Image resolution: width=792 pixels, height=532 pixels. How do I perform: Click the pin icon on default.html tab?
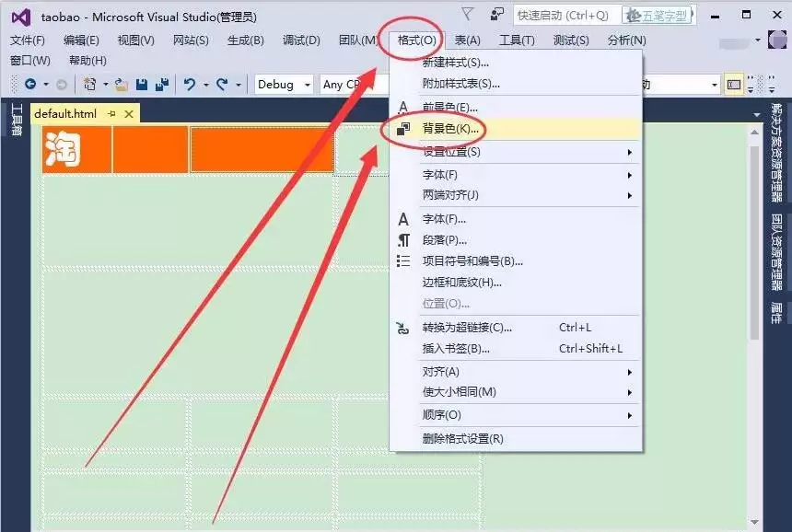point(111,114)
